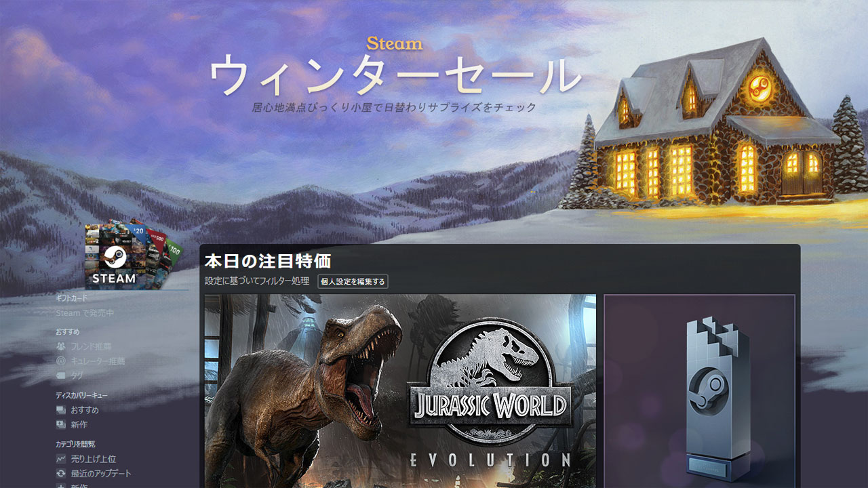Open the 新作 queue icon under ディスカバリーキュー
The height and width of the screenshot is (488, 868).
(x=61, y=425)
